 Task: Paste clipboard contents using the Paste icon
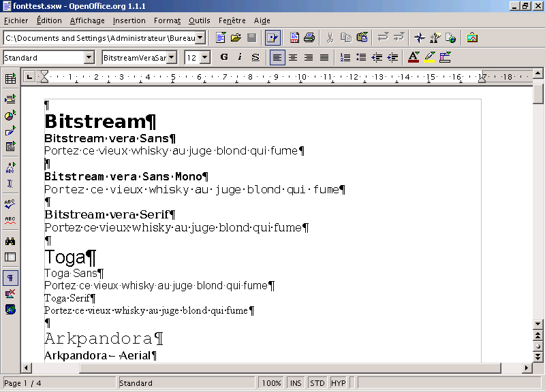click(362, 37)
